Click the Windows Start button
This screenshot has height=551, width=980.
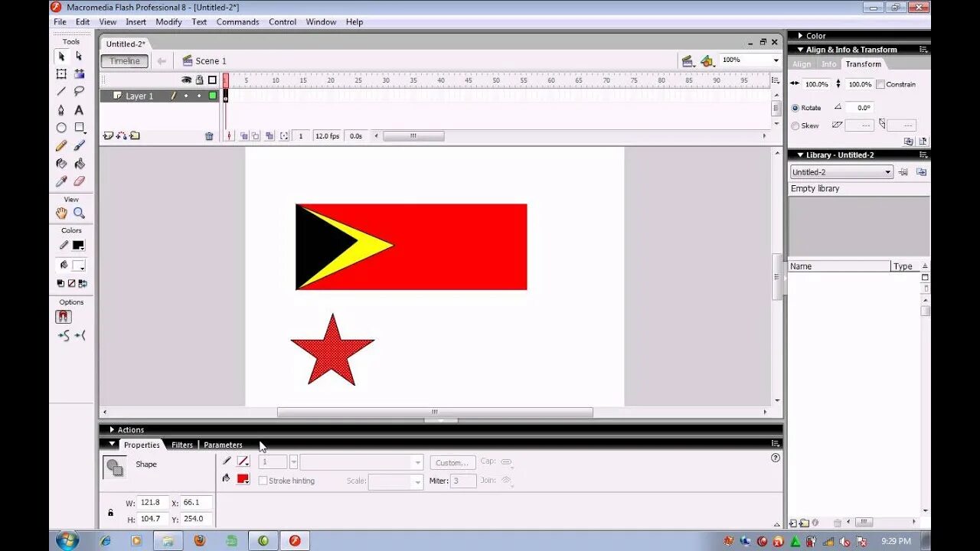pos(67,540)
